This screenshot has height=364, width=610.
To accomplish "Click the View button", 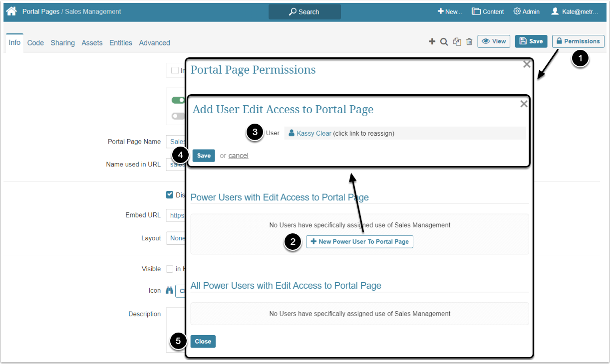I will point(494,41).
